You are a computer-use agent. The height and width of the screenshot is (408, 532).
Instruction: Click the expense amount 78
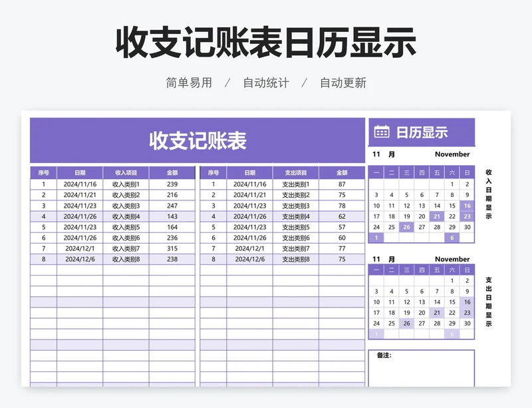(342, 206)
